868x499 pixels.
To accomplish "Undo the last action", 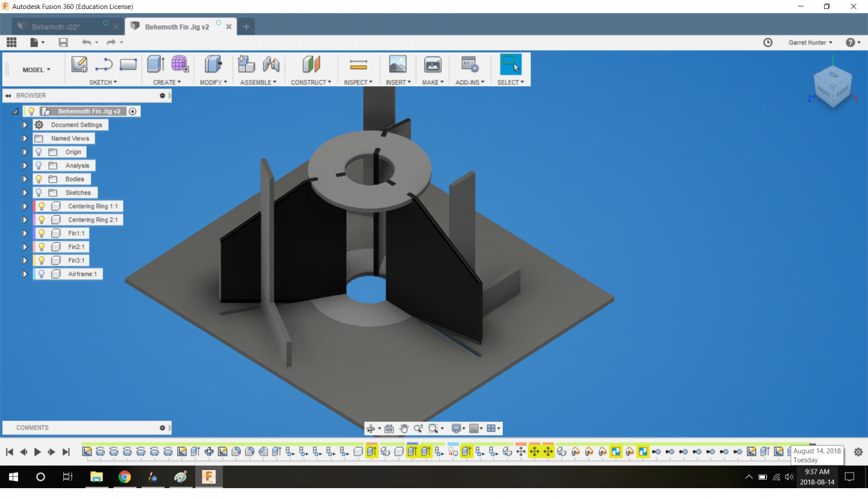I will click(86, 42).
